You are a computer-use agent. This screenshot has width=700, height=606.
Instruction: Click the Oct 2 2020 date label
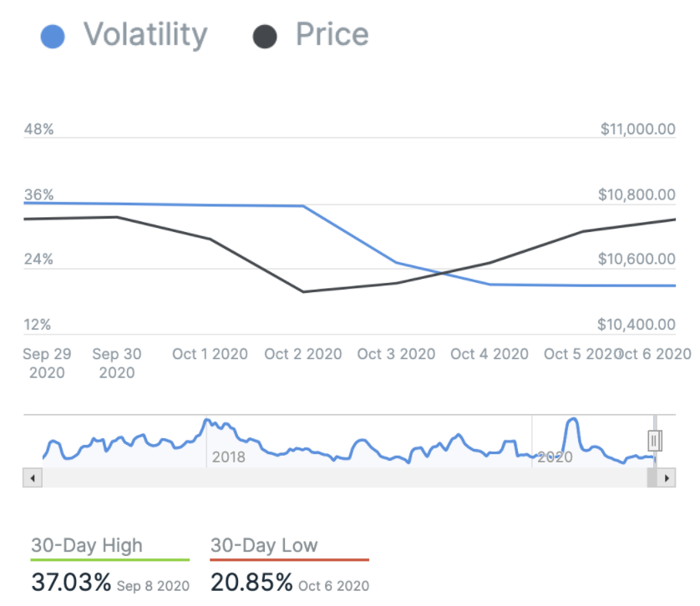302,354
